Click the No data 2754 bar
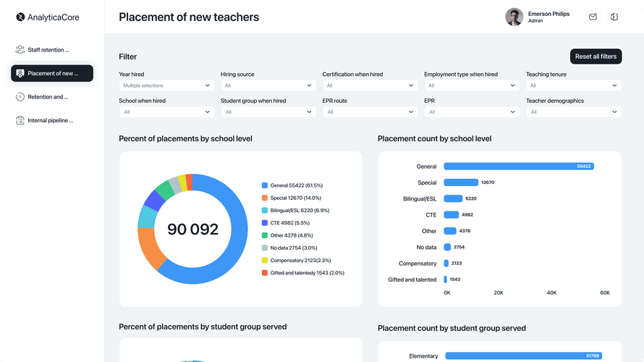Image resolution: width=644 pixels, height=362 pixels. (447, 247)
